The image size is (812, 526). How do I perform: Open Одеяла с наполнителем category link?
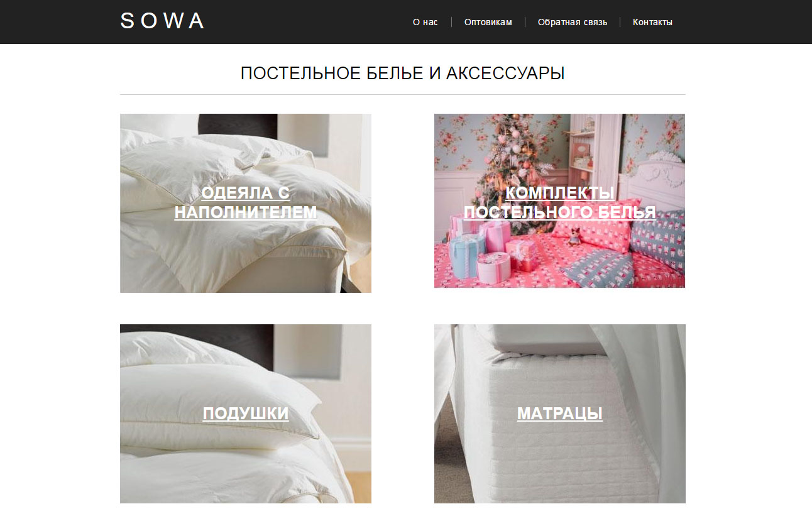click(x=246, y=202)
